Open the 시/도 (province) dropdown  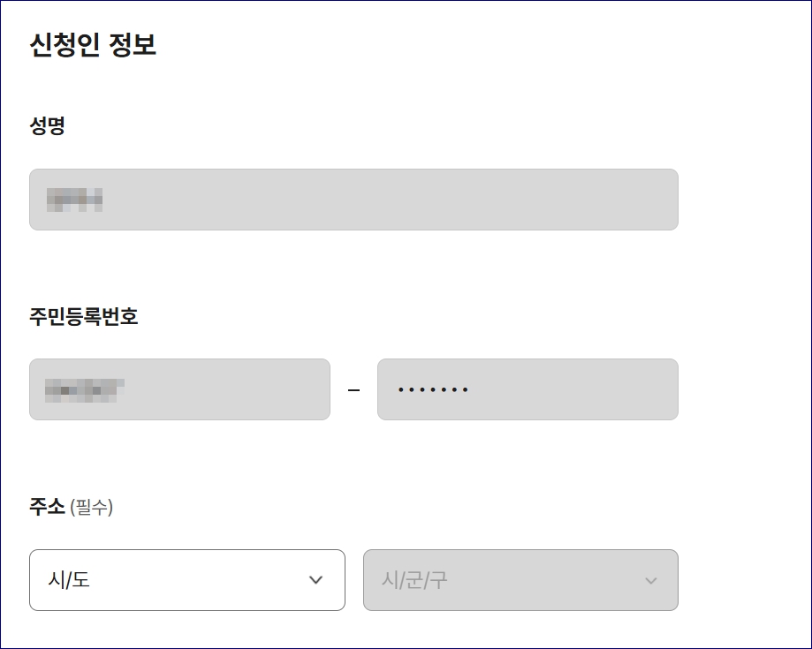(187, 580)
